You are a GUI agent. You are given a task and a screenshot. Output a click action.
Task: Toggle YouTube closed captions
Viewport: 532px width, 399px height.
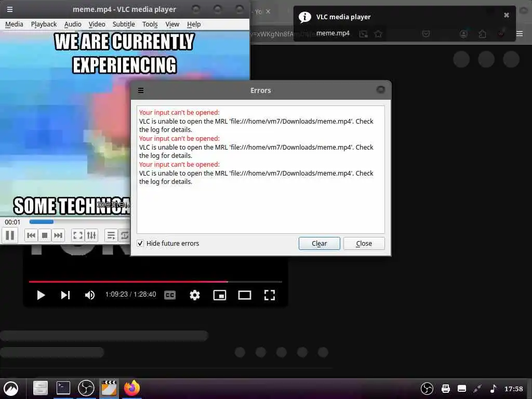point(170,295)
